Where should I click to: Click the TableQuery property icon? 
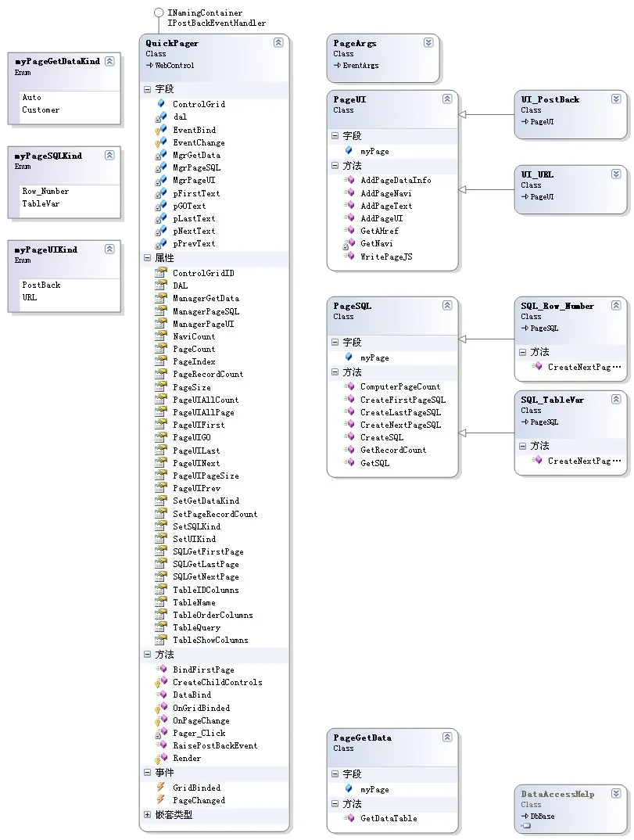(160, 627)
